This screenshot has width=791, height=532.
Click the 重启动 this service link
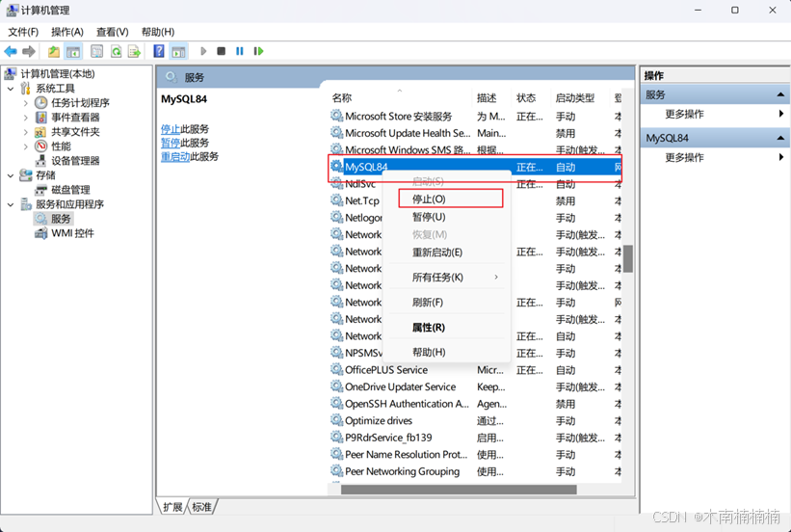click(x=175, y=156)
